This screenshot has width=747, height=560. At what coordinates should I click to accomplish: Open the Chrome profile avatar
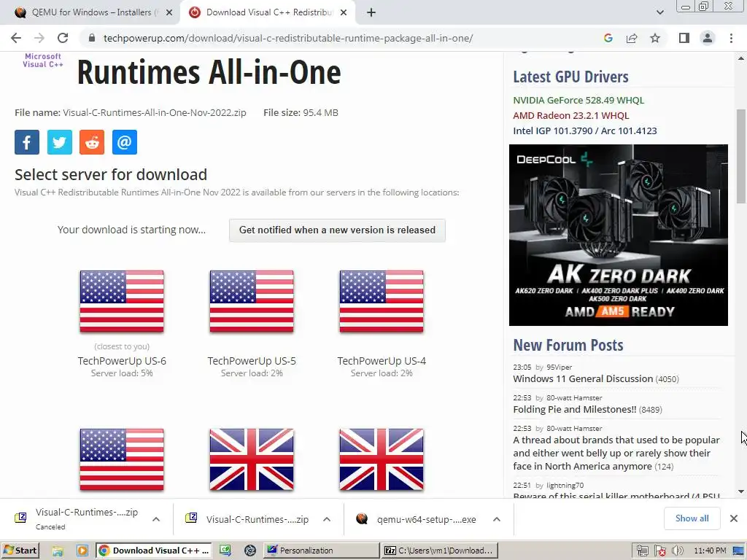[x=708, y=38]
